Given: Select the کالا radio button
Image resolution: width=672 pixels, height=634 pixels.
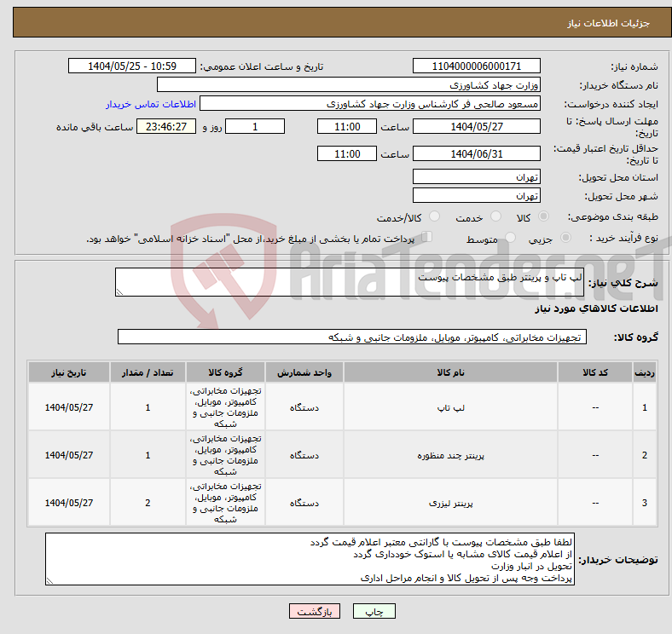Looking at the screenshot, I should click(x=543, y=216).
